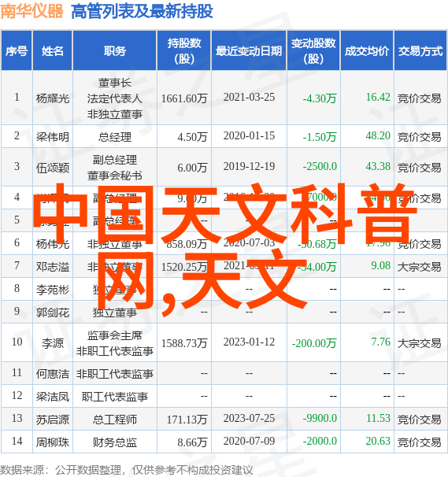Click the name 李源 in row 10
The width and height of the screenshot is (448, 477).
(x=53, y=343)
